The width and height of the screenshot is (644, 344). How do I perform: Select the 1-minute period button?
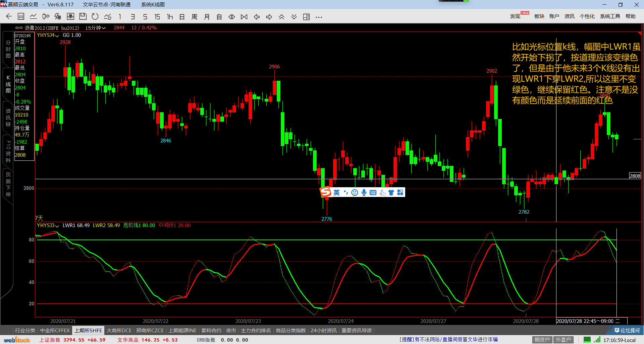point(120,17)
